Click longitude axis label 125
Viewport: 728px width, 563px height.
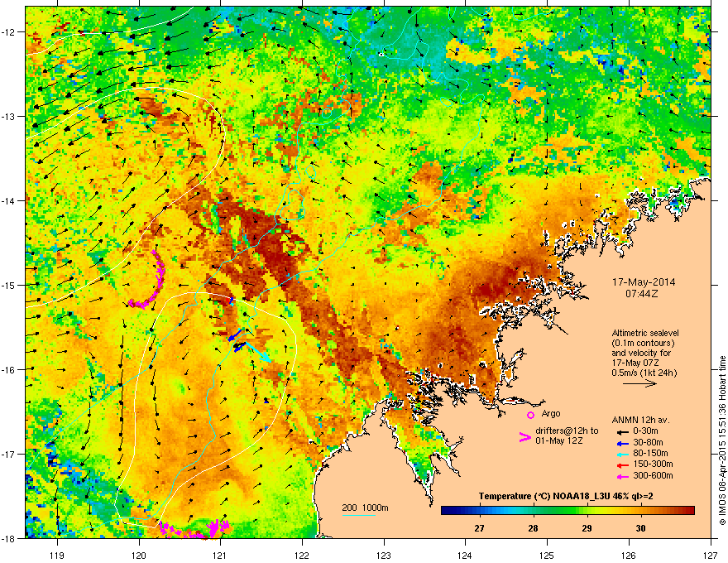[548, 555]
